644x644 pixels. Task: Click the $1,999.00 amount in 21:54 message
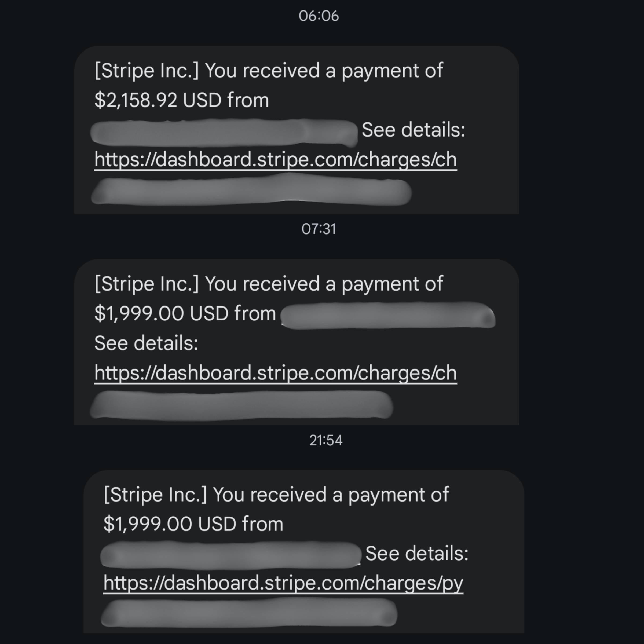[147, 524]
